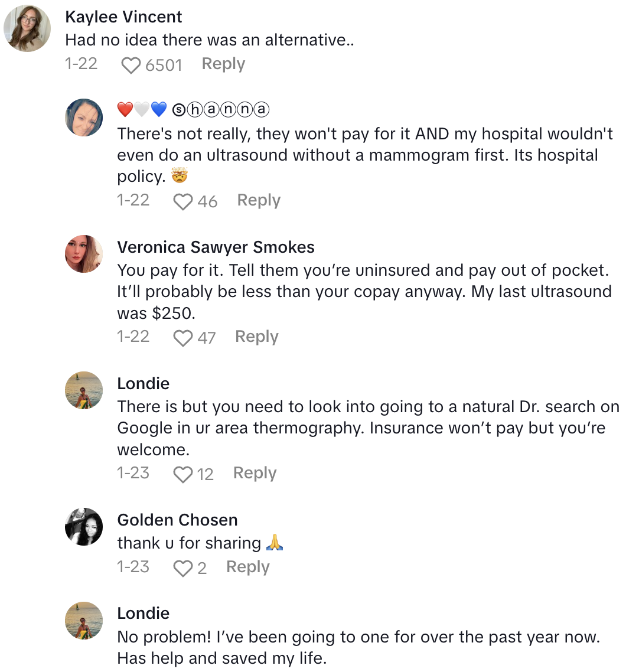Reply to Golden Chosen's comment
Viewport: 639px width, 672px height.
click(x=247, y=567)
